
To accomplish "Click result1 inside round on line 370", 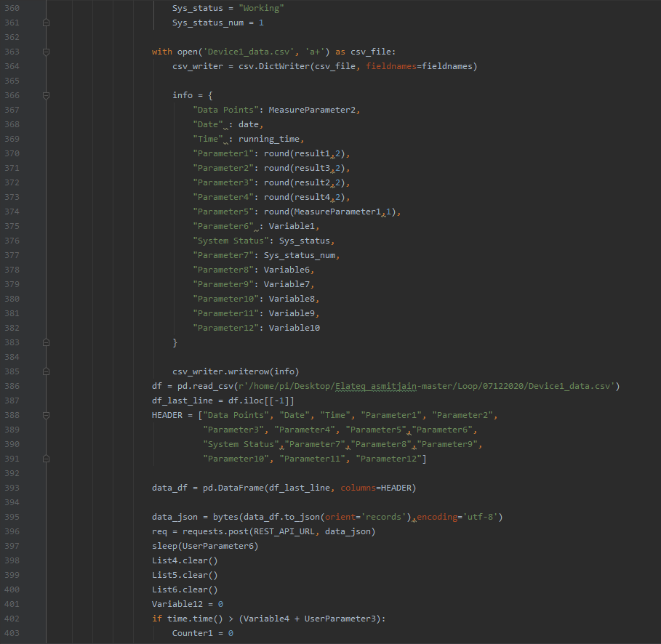I will 312,153.
